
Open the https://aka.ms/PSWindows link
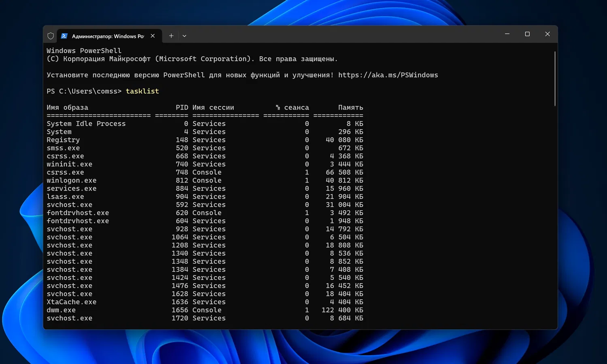[x=388, y=75]
